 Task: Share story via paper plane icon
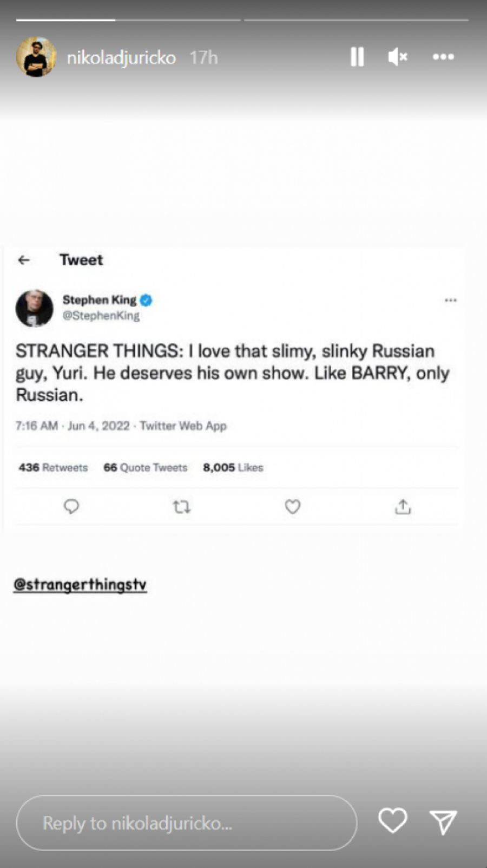point(443,822)
